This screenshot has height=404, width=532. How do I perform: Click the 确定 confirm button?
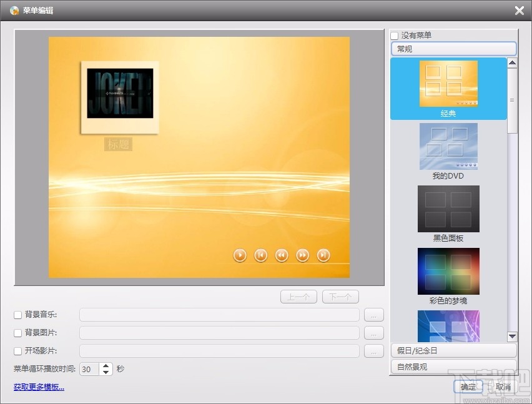(x=469, y=387)
